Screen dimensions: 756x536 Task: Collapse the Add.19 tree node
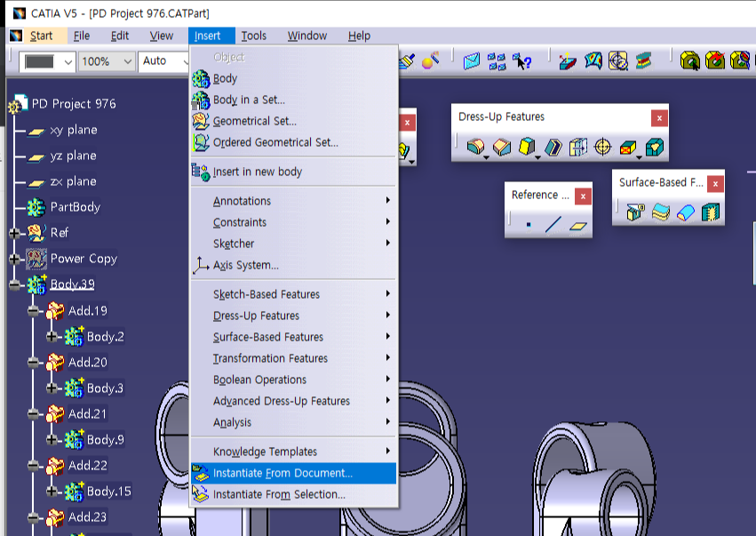click(33, 311)
